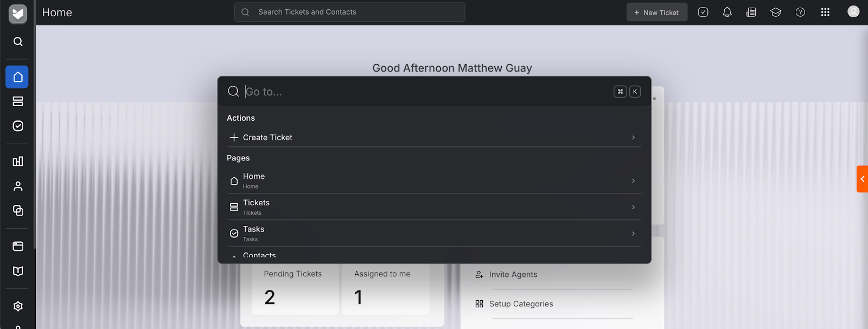Open Contacts via the person icon

point(18,186)
